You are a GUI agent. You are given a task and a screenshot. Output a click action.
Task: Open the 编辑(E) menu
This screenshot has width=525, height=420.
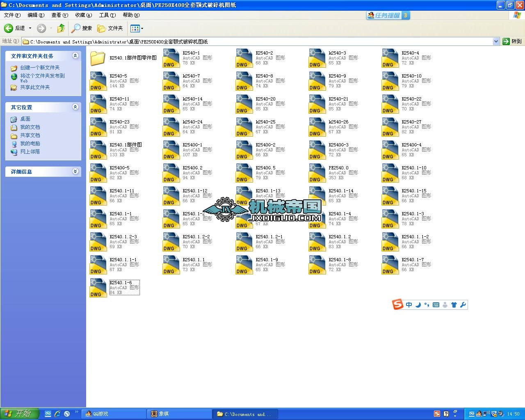point(36,15)
